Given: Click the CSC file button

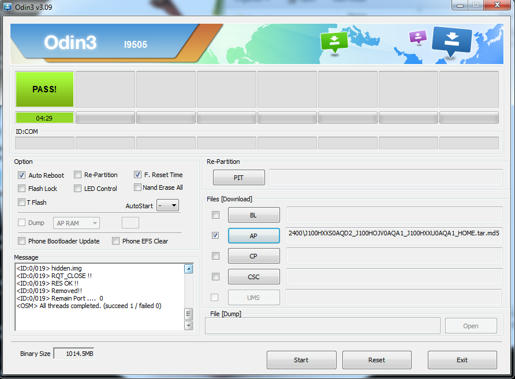Looking at the screenshot, I should click(x=254, y=277).
